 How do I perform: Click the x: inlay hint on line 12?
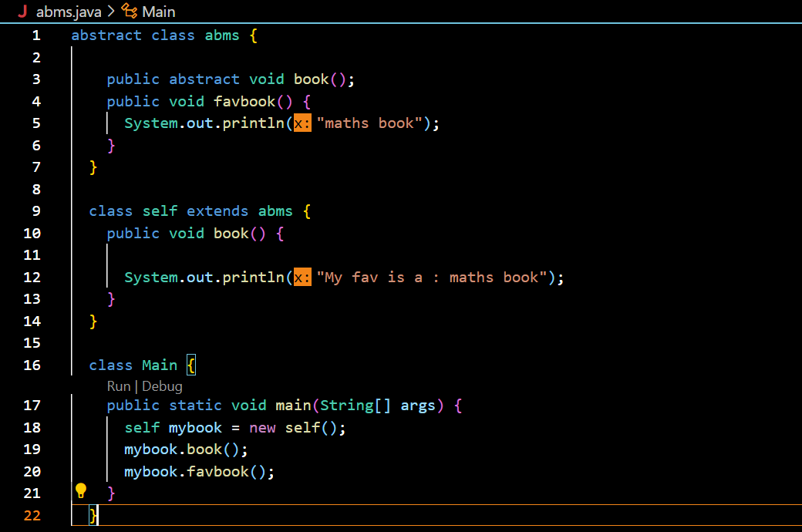[x=302, y=278]
